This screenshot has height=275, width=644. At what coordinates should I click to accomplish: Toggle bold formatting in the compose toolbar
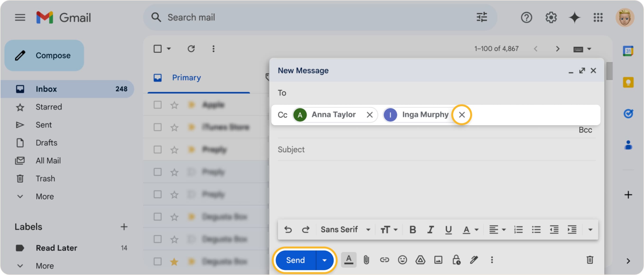[x=413, y=229]
